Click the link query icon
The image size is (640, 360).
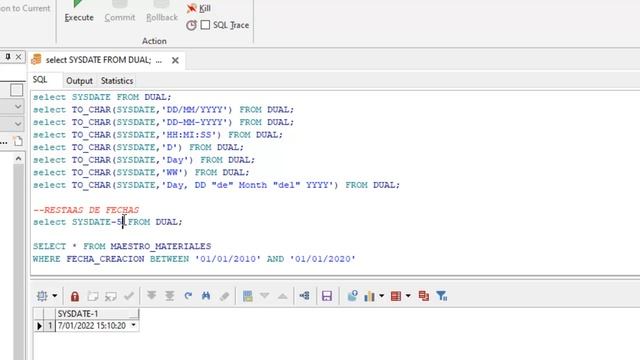(x=304, y=296)
